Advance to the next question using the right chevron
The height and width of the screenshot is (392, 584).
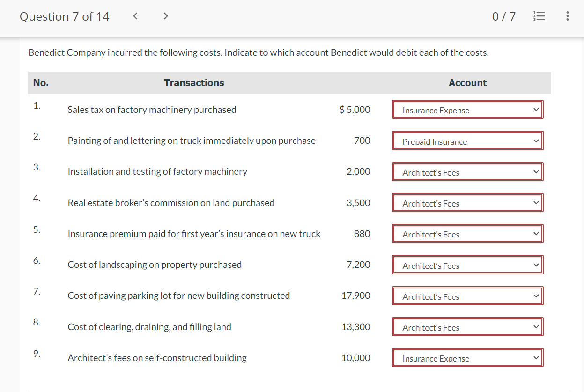(x=165, y=15)
